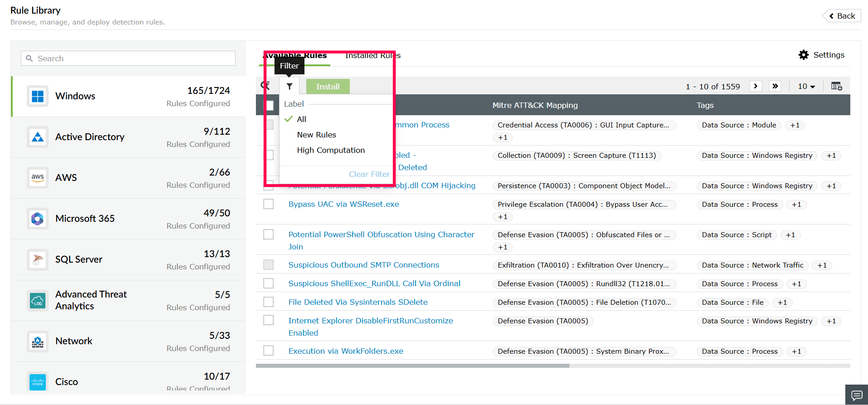Open rule Bypass UAC via WSReset.exe

344,204
